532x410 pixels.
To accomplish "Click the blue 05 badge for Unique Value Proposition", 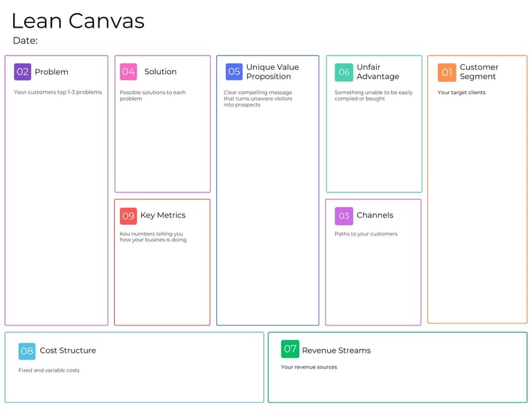I will tap(234, 72).
